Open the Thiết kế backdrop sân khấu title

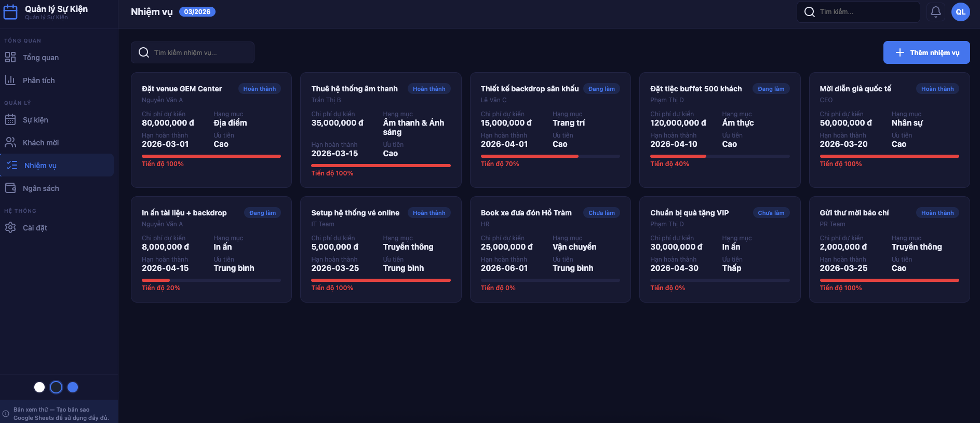click(530, 89)
